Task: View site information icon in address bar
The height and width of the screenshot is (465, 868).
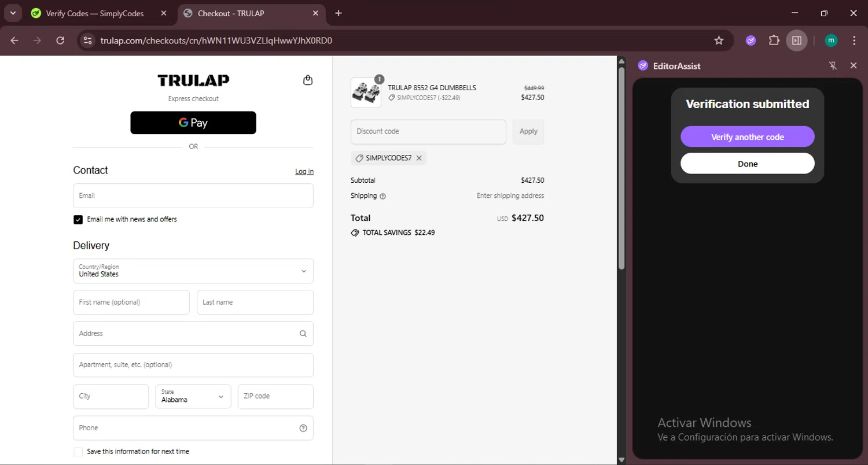Action: pos(87,40)
